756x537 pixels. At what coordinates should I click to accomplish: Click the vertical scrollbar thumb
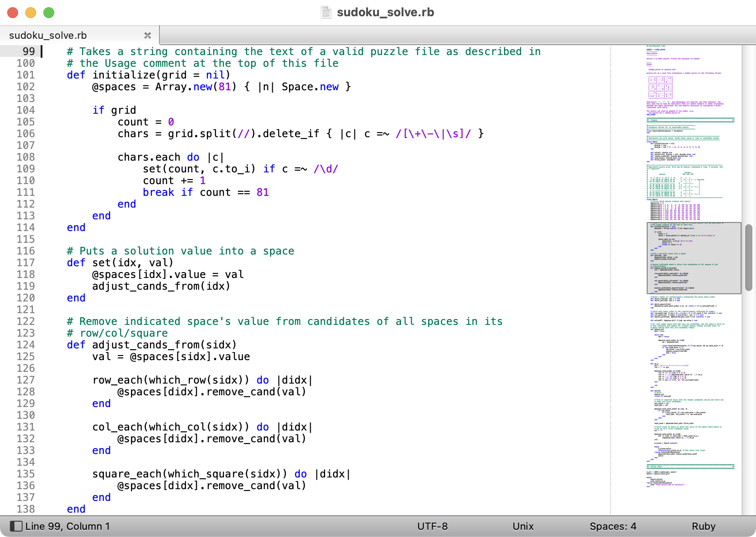(748, 258)
